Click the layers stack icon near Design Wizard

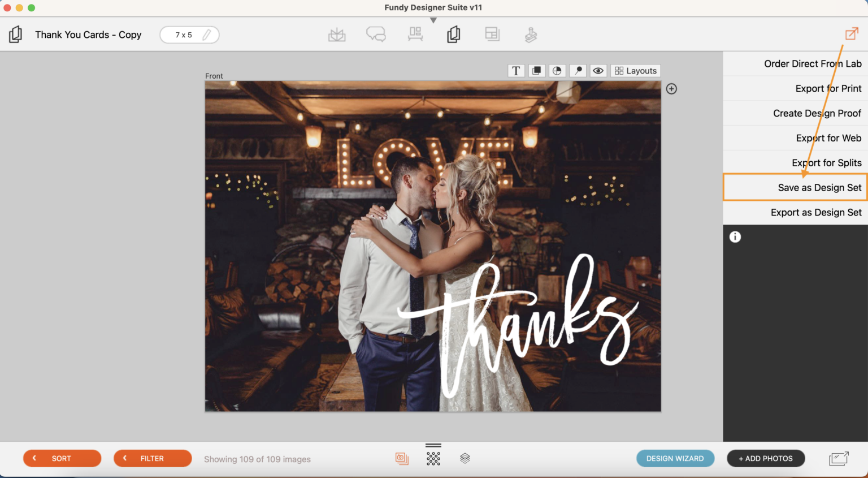pos(465,458)
